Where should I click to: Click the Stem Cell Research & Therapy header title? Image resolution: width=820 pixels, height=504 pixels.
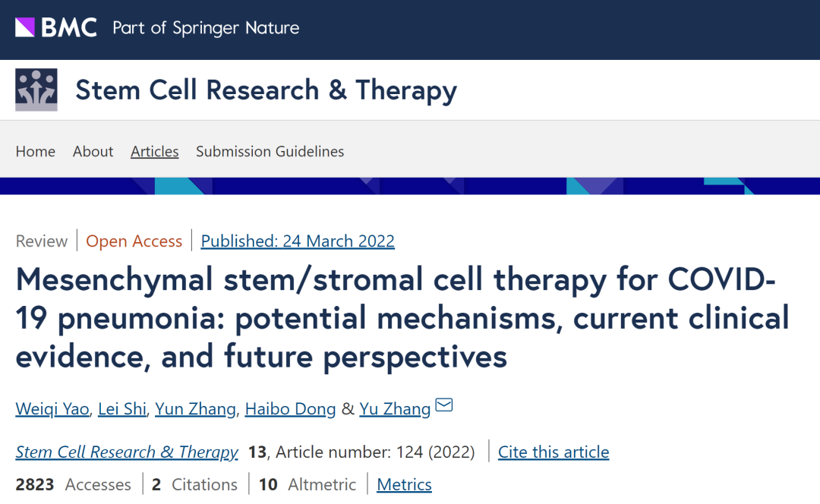(x=266, y=90)
